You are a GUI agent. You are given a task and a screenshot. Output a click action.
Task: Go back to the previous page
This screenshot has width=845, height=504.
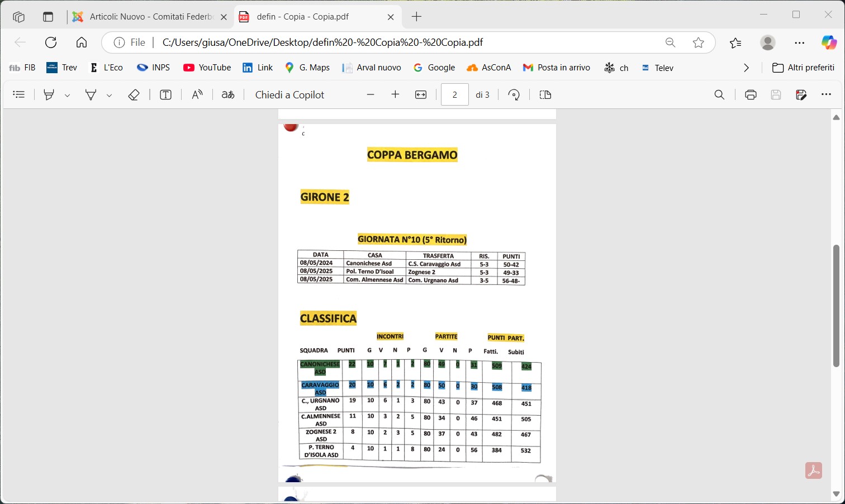point(20,42)
